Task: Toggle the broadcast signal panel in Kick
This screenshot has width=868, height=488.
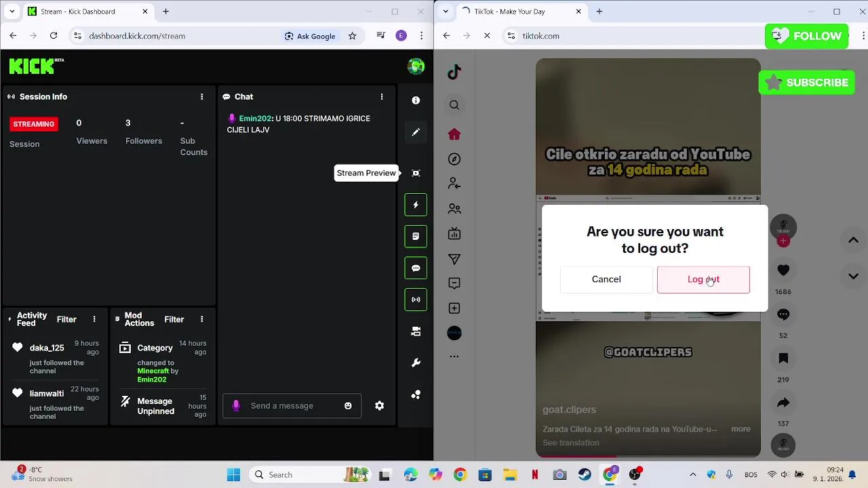Action: [416, 300]
